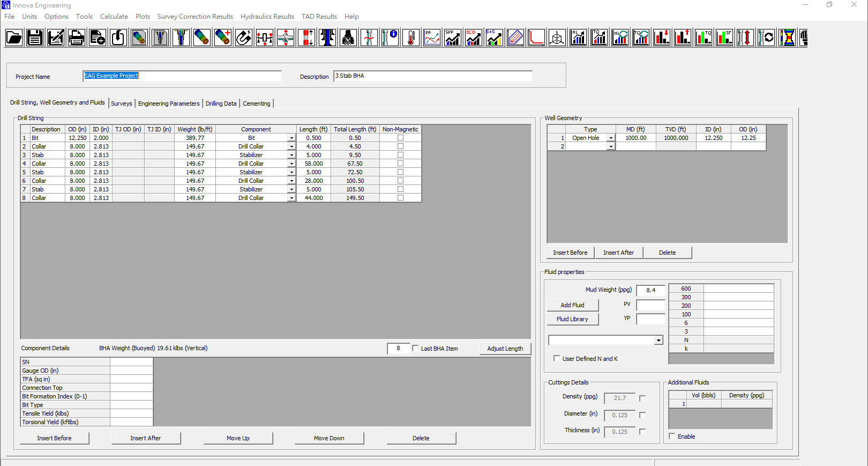Screen dimensions: 868x466
Task: Open the 3D wireframe cube plot icon
Action: click(557, 38)
